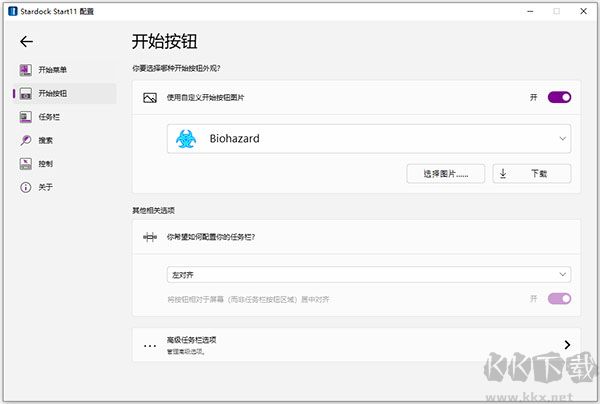Open the 左对齐 alignment dropdown
The width and height of the screenshot is (600, 404).
[369, 274]
